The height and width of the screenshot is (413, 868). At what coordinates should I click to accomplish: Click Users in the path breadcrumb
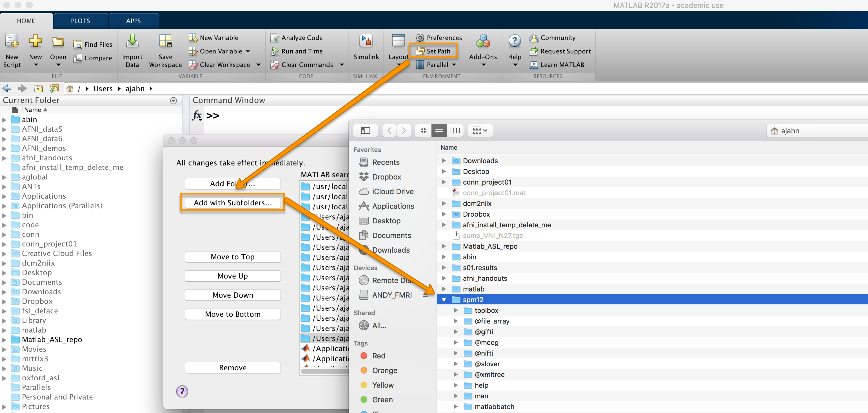(103, 89)
